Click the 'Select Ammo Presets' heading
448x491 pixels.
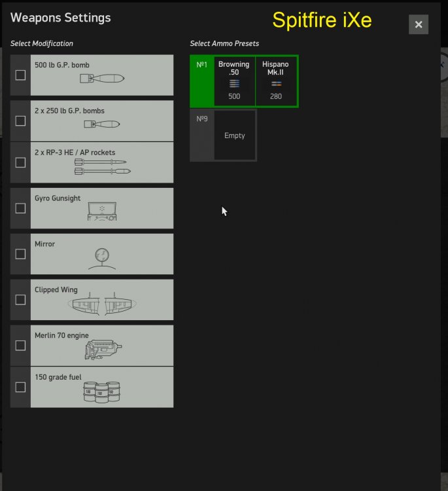pyautogui.click(x=224, y=43)
